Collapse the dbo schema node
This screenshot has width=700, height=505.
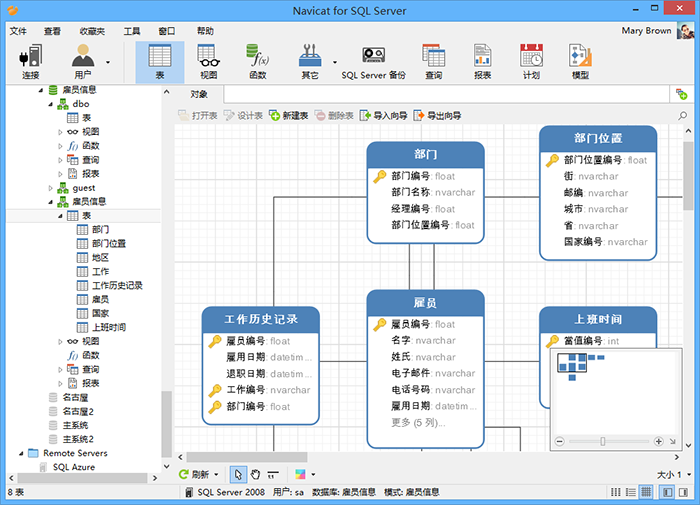coord(50,104)
